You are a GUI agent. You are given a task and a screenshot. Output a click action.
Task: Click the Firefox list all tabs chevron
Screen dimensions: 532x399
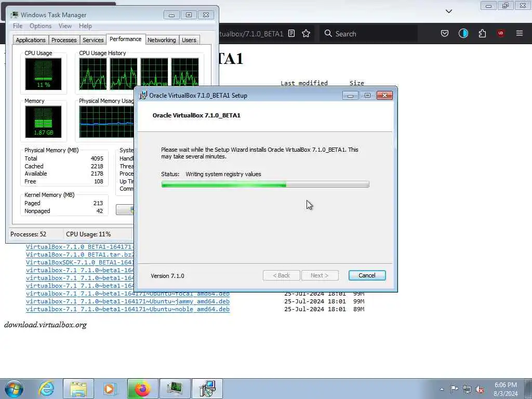(x=449, y=11)
